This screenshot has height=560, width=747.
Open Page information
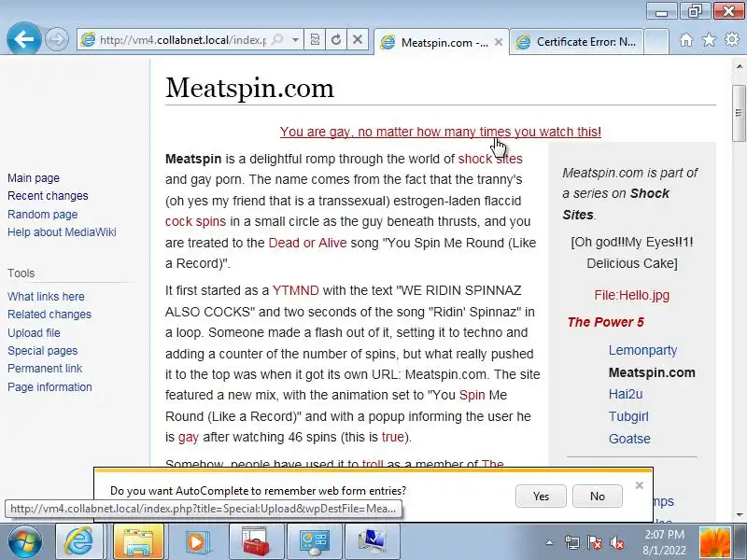pyautogui.click(x=49, y=387)
